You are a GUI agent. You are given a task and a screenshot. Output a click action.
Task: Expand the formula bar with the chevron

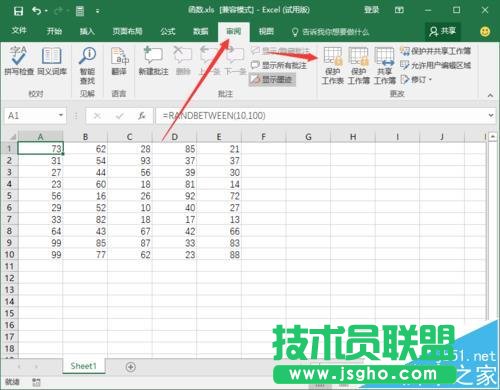click(491, 115)
